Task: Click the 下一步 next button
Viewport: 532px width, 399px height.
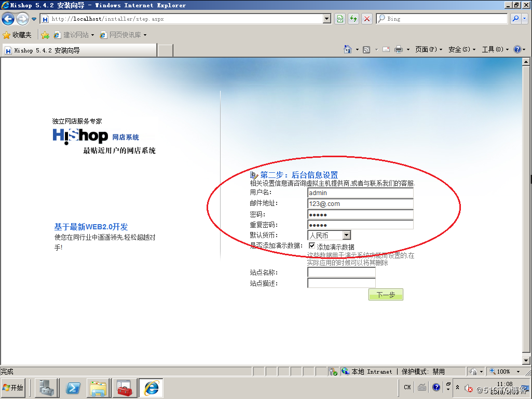Action: pos(386,295)
